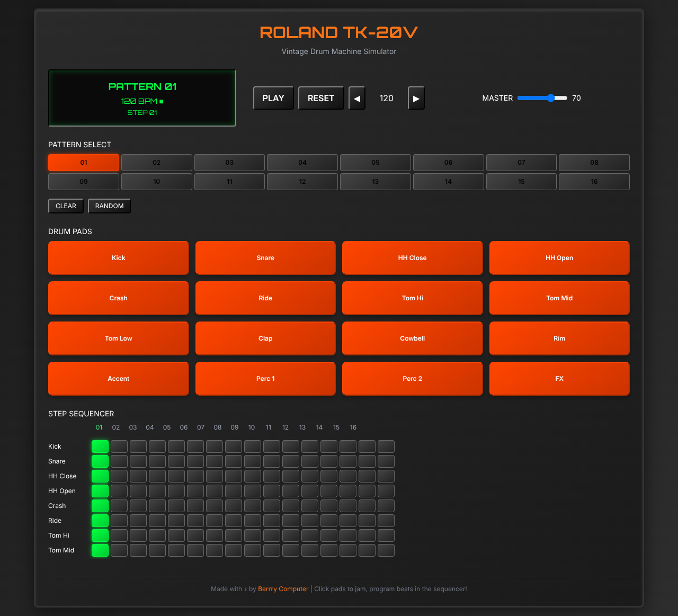This screenshot has height=616, width=678.
Task: Enable Tom Mid step 16 in sequencer
Action: pyautogui.click(x=386, y=550)
